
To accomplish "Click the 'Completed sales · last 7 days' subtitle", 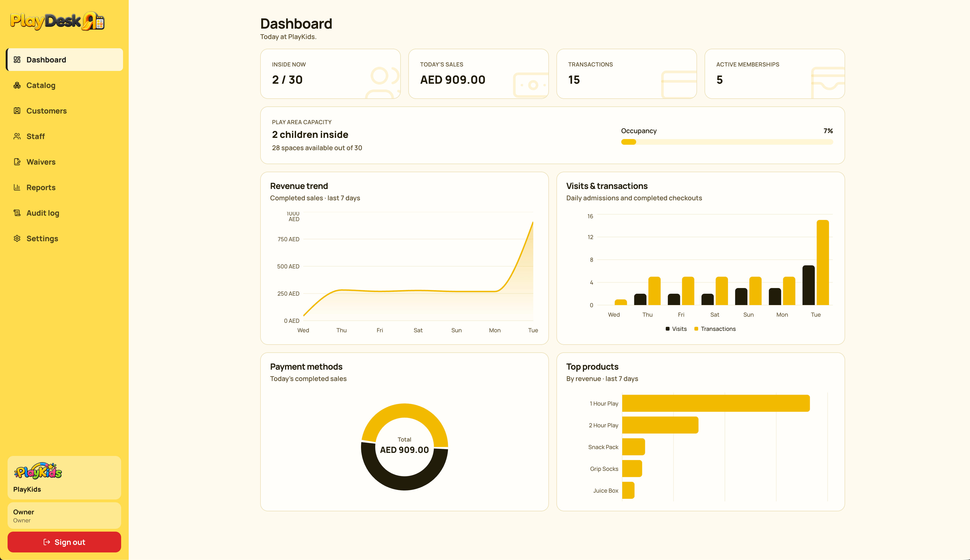I will [315, 198].
